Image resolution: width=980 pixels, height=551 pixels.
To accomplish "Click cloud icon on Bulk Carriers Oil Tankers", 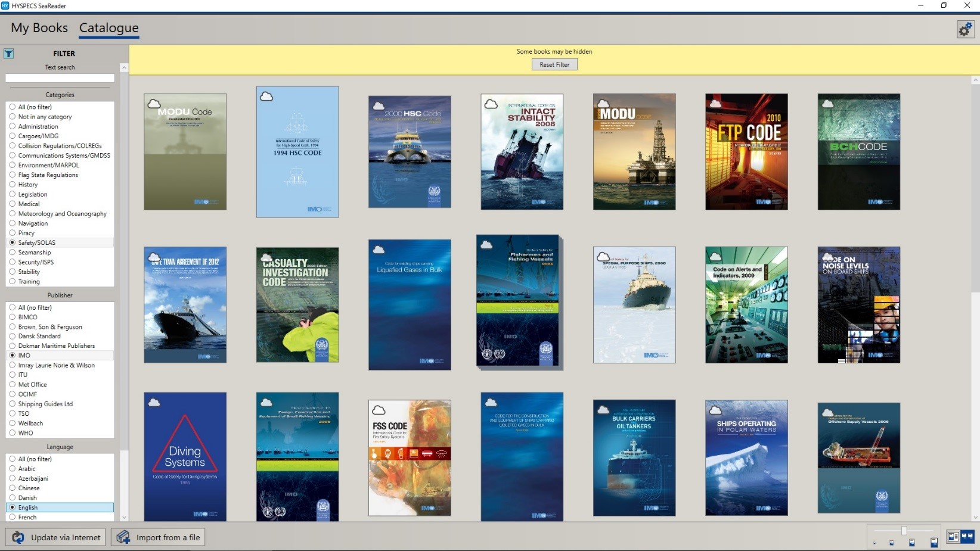I will tap(603, 410).
